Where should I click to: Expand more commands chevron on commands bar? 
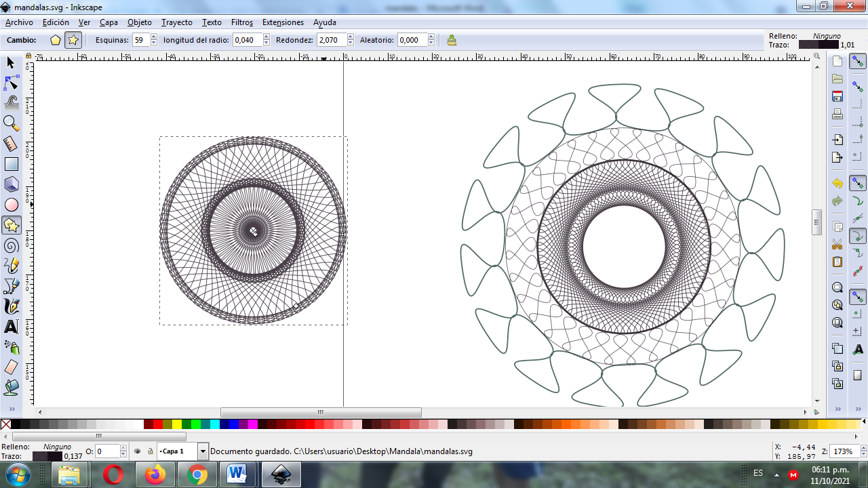[837, 409]
